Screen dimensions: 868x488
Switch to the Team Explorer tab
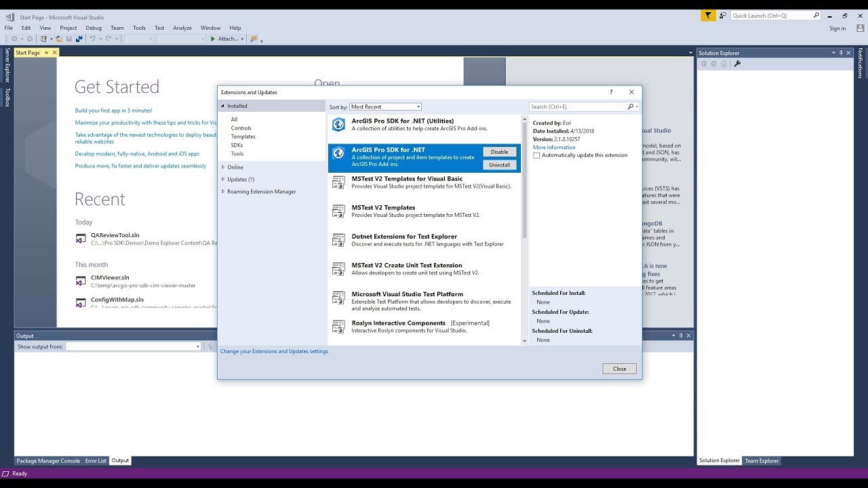pos(762,461)
